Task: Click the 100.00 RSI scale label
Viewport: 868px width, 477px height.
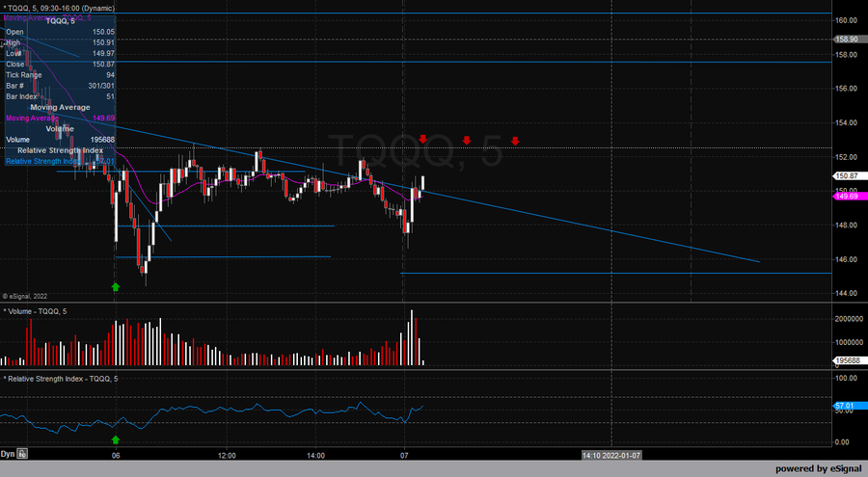Action: (846, 379)
